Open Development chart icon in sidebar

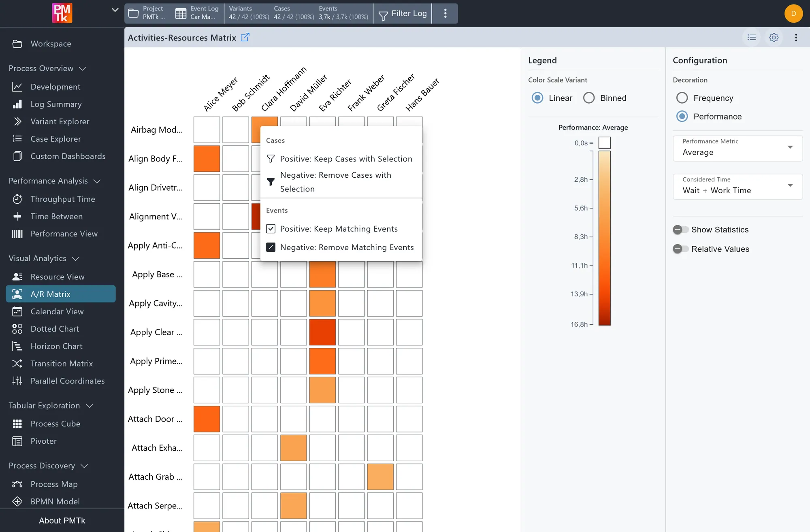[17, 87]
